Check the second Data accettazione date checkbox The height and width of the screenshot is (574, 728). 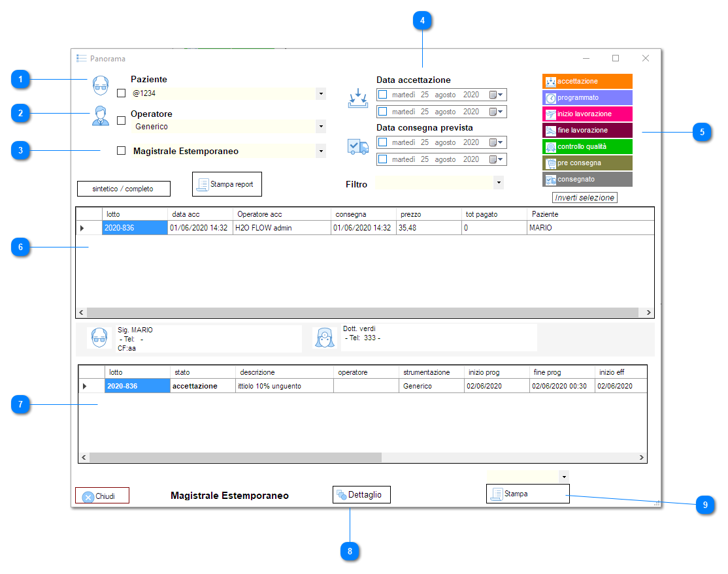click(382, 112)
